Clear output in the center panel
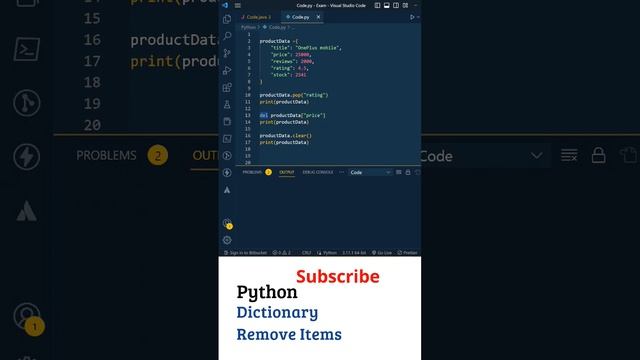Image resolution: width=640 pixels, height=360 pixels. [399, 172]
